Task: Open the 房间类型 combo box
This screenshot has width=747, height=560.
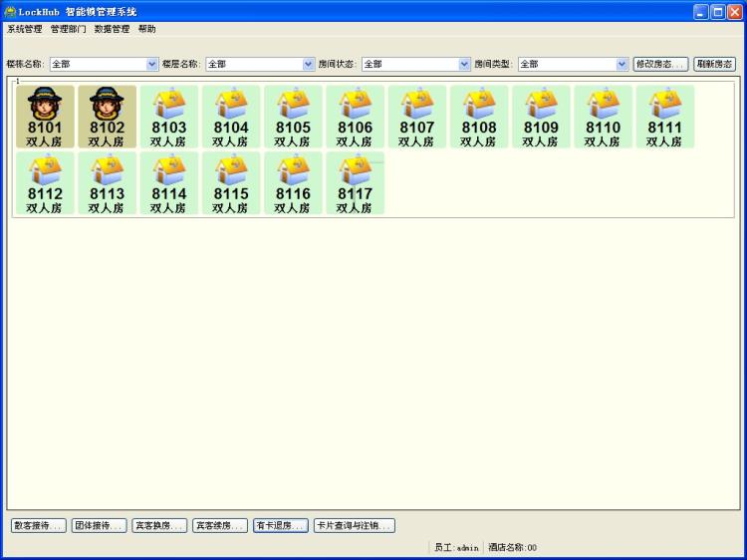Action: (x=622, y=64)
